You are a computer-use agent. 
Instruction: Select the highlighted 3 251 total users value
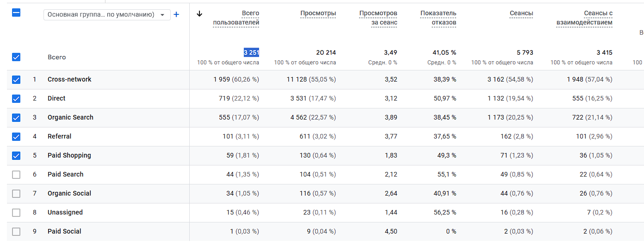point(251,53)
